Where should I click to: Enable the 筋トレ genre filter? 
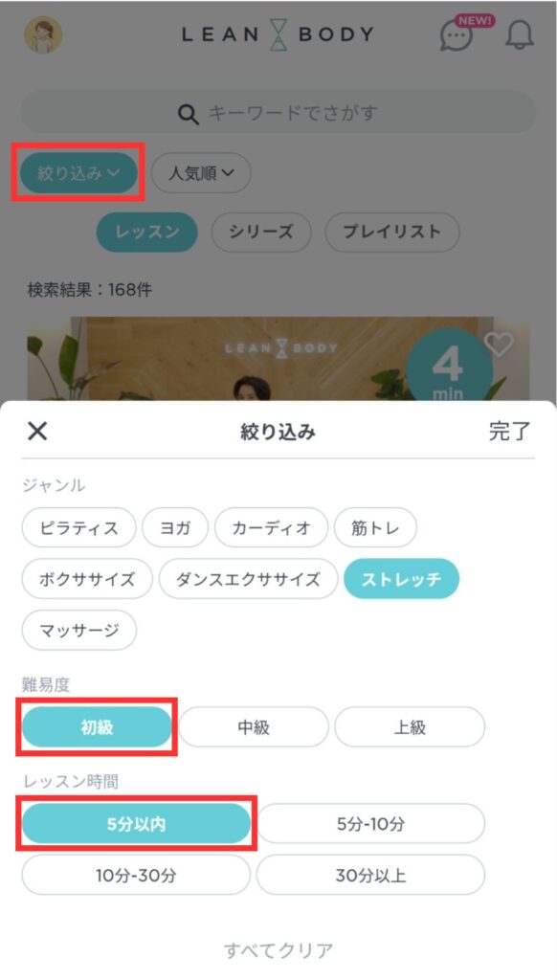376,527
